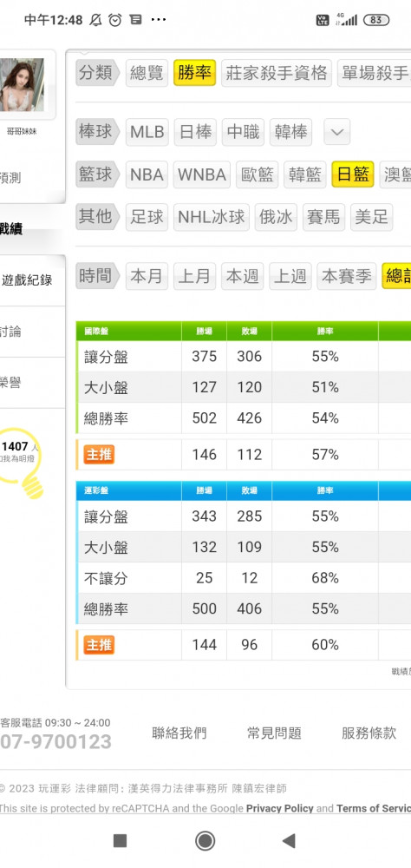
Task: Filter by 歐籃 basketball league
Action: 258,175
